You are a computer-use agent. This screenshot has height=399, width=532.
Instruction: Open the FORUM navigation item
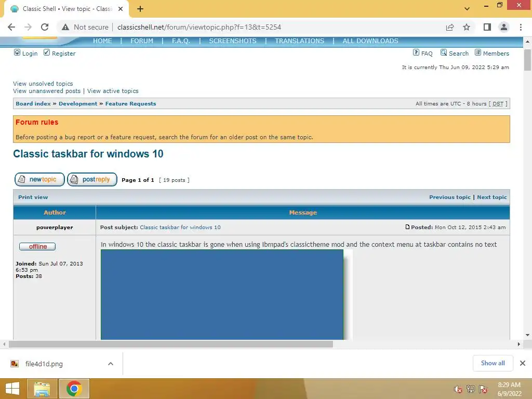142,41
